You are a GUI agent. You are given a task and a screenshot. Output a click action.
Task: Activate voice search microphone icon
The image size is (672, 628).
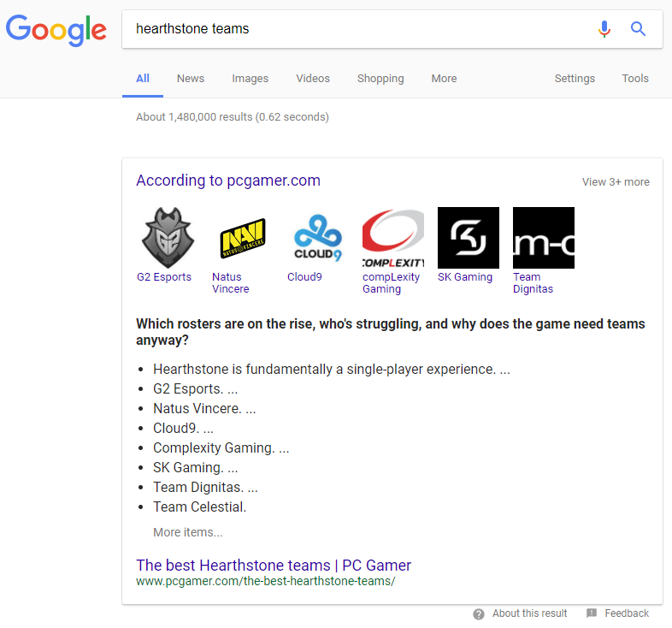tap(604, 29)
